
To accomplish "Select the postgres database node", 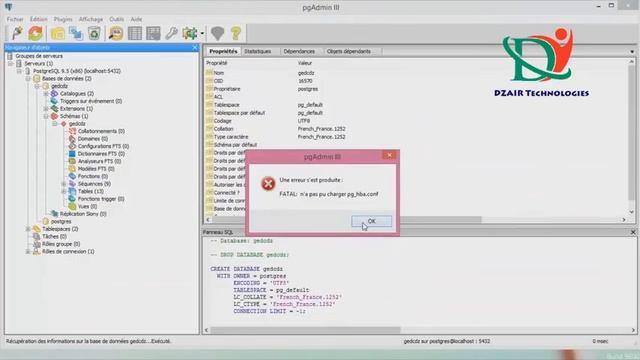I will pos(61,221).
